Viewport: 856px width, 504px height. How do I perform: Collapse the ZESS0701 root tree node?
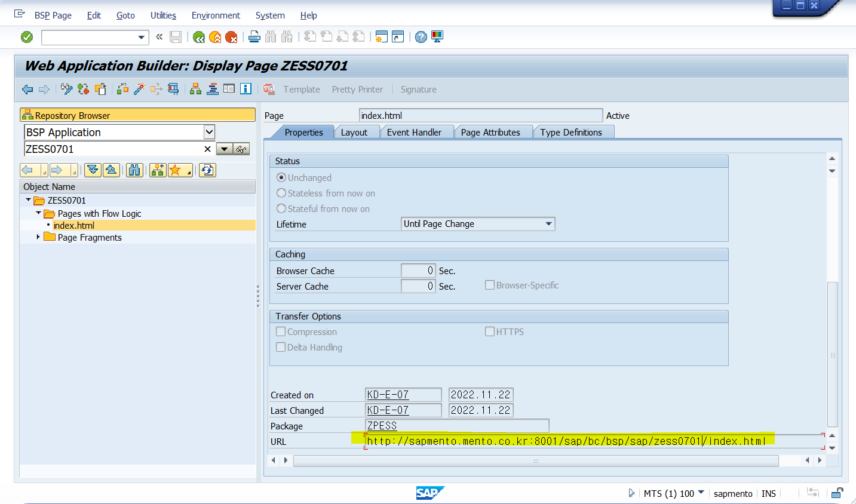tap(28, 200)
